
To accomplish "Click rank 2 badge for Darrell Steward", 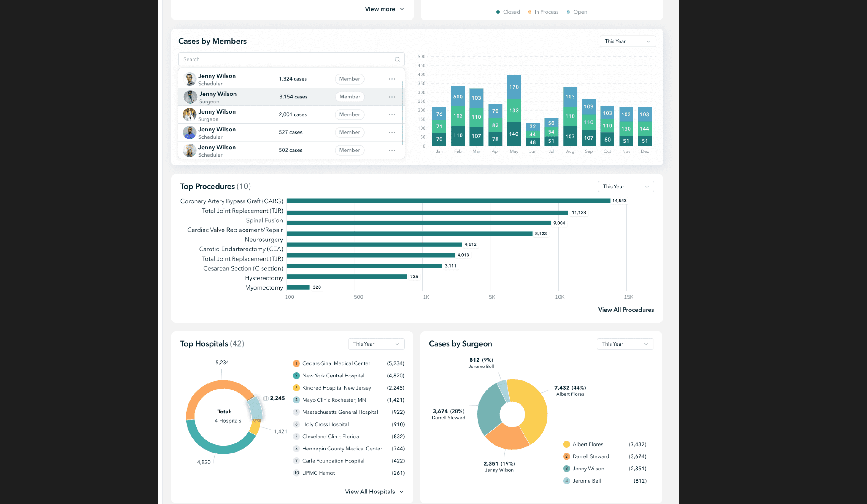I will 566,457.
